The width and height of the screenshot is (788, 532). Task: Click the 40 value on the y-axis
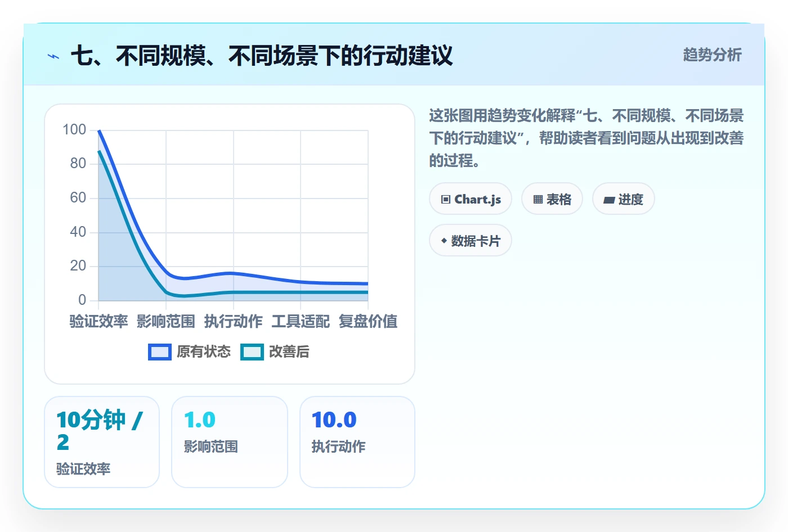78,232
